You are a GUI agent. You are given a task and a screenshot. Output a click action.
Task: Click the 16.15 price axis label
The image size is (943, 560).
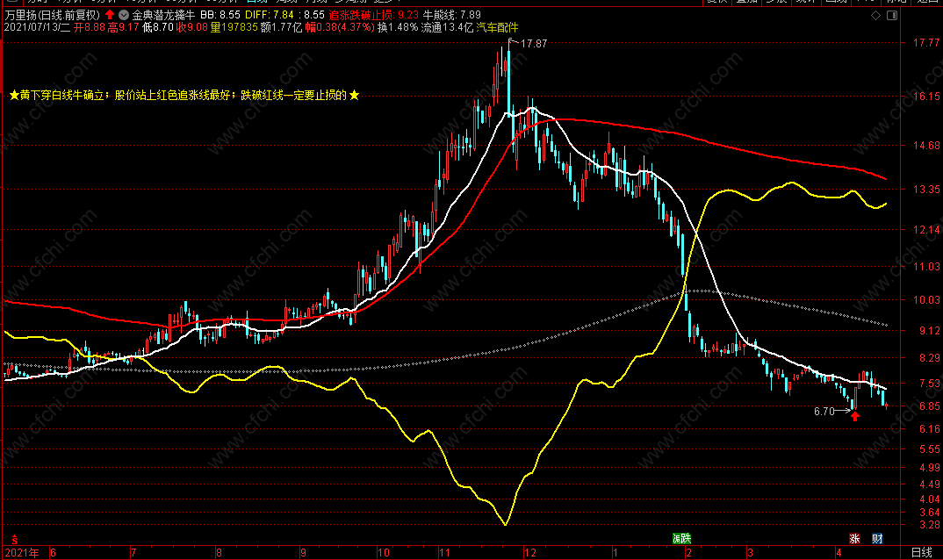(x=926, y=97)
